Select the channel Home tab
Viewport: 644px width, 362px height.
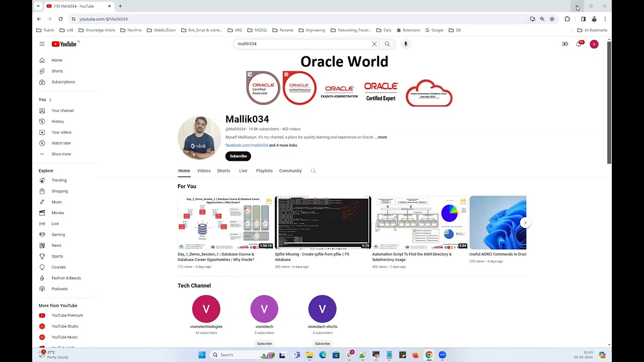[184, 171]
